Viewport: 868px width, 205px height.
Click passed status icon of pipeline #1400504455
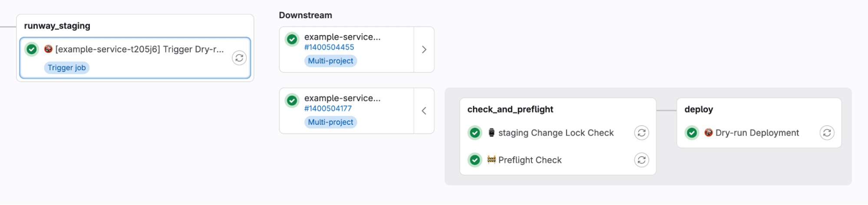coord(292,39)
